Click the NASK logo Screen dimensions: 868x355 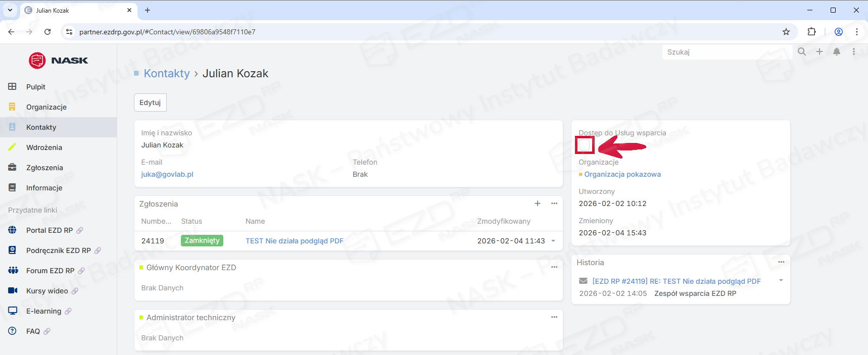pos(59,61)
